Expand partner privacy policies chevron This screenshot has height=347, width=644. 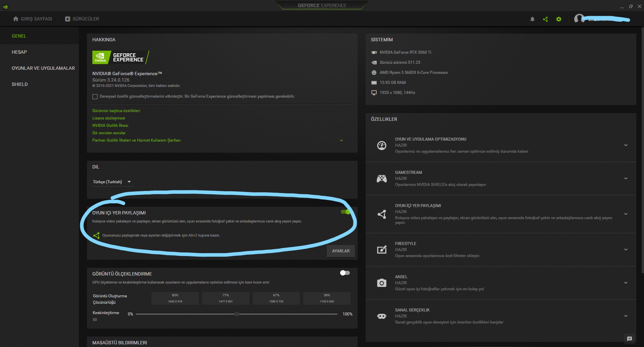pos(341,141)
